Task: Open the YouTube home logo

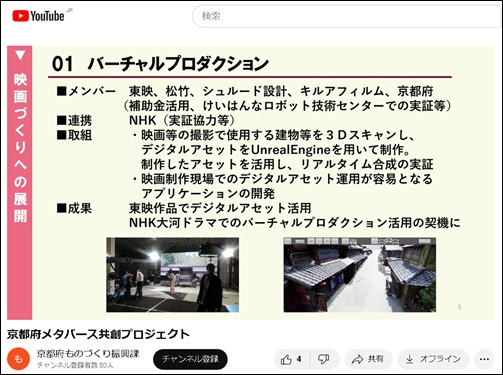Action: click(x=38, y=16)
